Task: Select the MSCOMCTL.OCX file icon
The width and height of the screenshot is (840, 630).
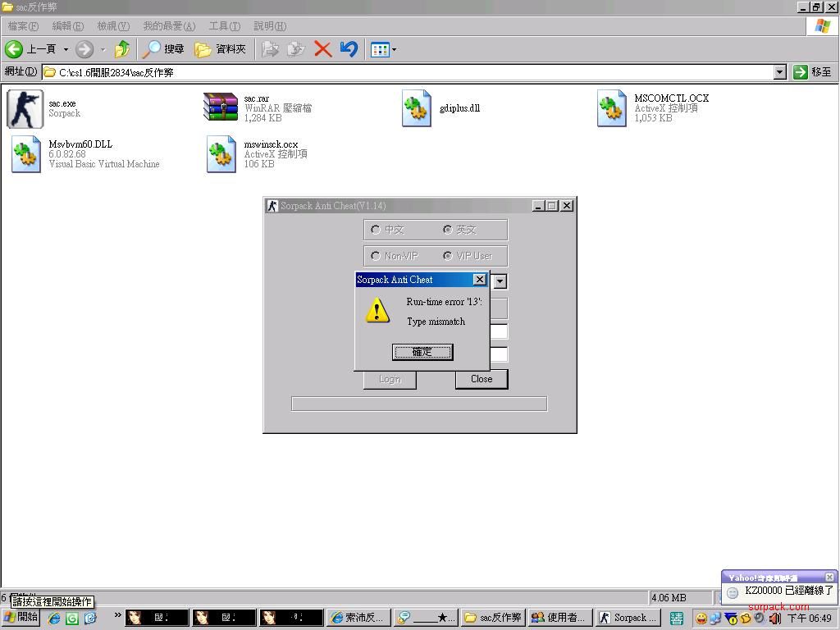Action: (612, 108)
